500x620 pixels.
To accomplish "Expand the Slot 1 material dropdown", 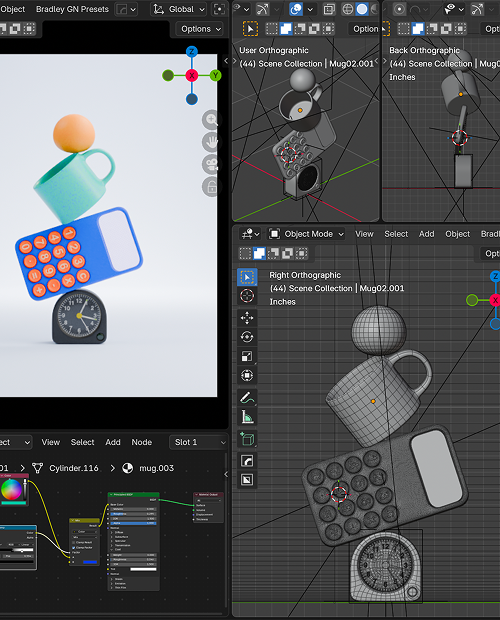I will point(198,442).
